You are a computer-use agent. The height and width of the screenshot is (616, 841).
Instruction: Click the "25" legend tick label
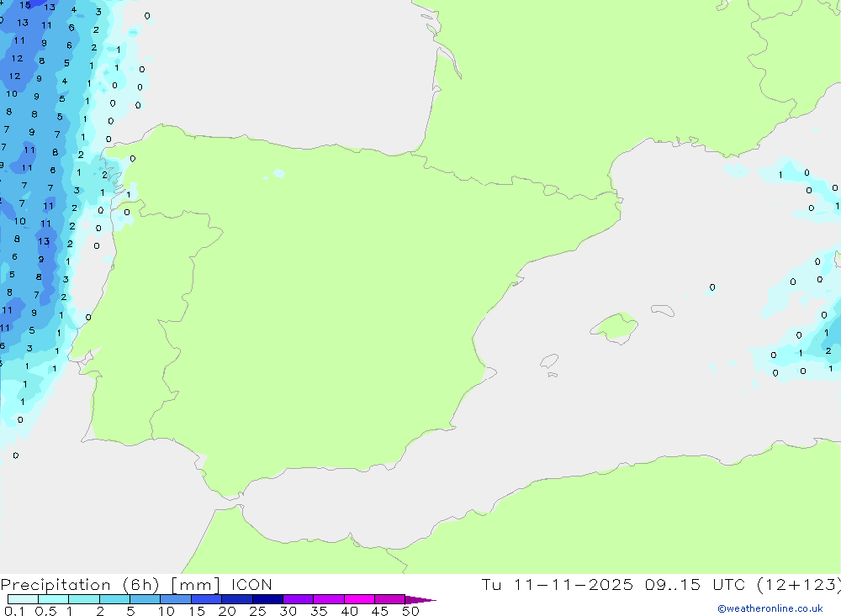258,611
